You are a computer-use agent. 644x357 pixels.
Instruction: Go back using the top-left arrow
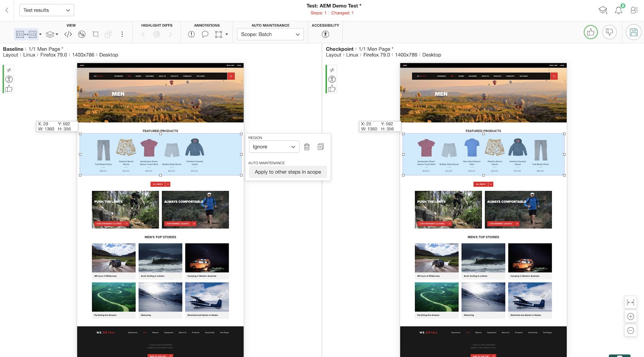click(x=7, y=10)
